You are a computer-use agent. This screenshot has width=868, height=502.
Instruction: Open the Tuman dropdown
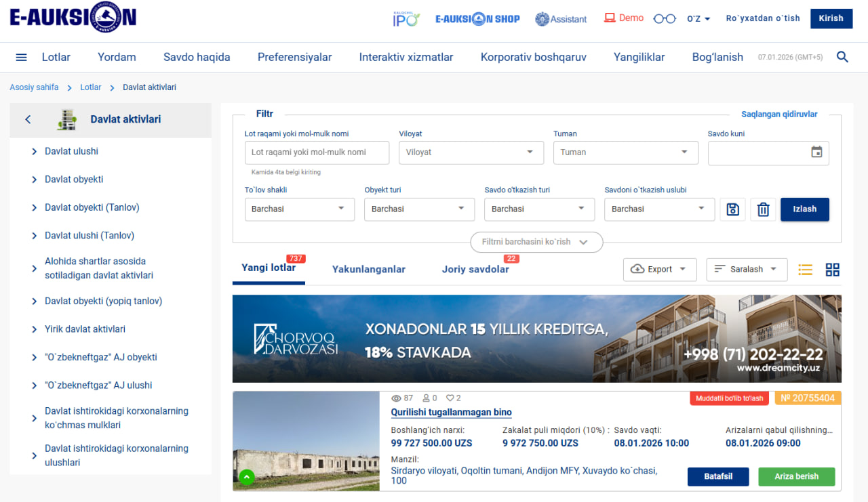click(x=625, y=152)
